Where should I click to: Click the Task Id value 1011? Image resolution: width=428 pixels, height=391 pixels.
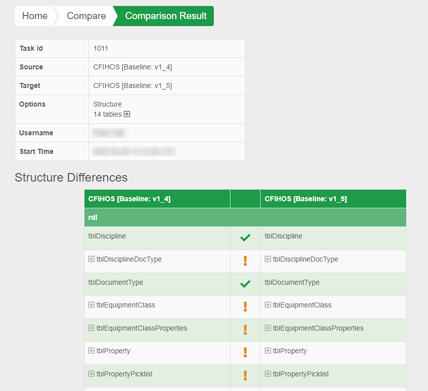[x=101, y=48]
